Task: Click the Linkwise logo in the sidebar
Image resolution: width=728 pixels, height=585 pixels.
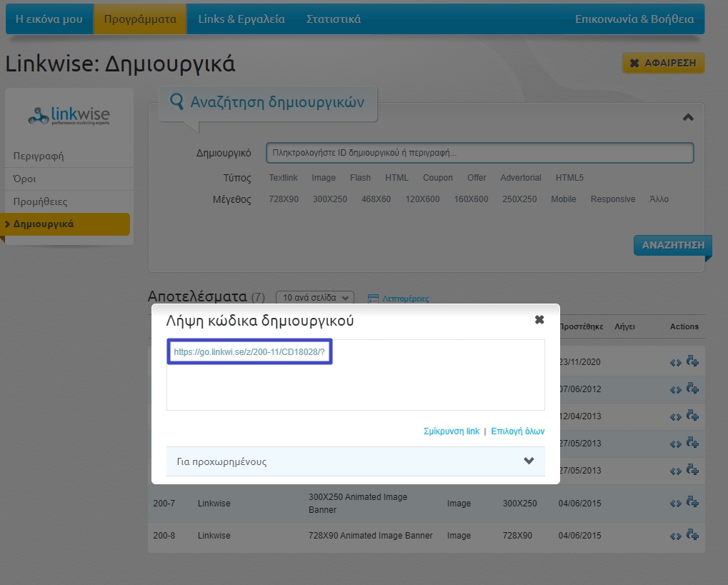Action: pos(69,115)
